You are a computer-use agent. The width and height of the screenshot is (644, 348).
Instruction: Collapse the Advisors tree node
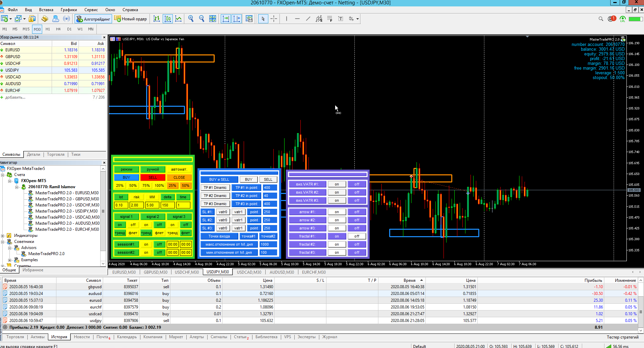(10, 248)
